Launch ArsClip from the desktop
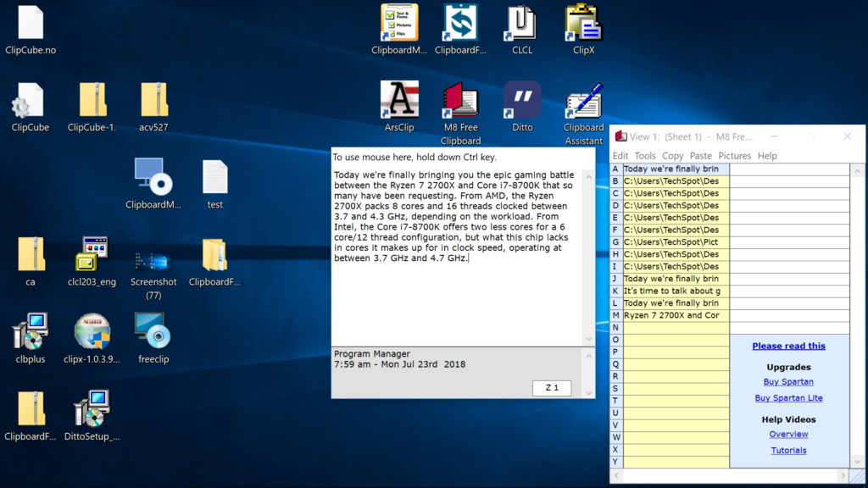 [398, 102]
